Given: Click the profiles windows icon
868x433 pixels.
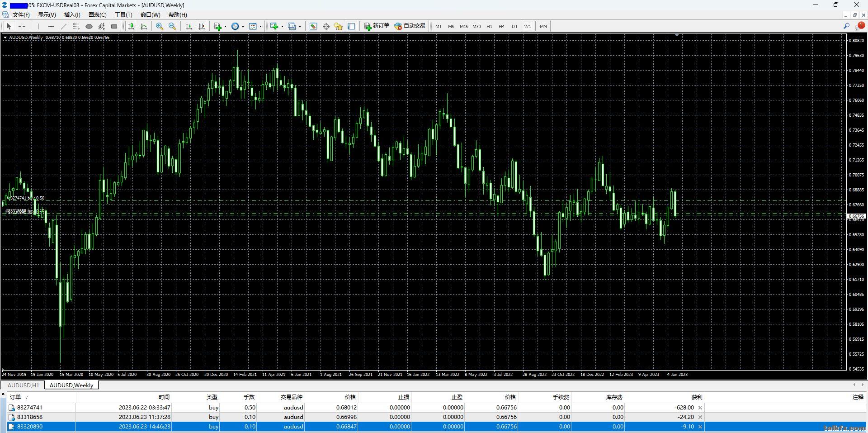Looking at the screenshot, I should [x=292, y=26].
